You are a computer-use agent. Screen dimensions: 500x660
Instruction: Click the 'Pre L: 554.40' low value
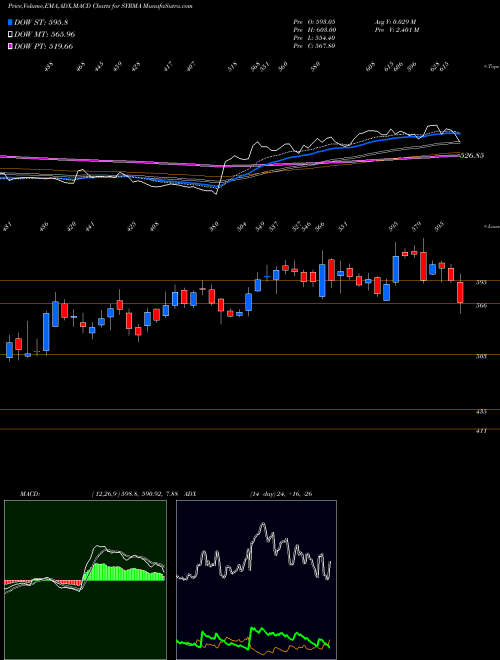pyautogui.click(x=314, y=38)
